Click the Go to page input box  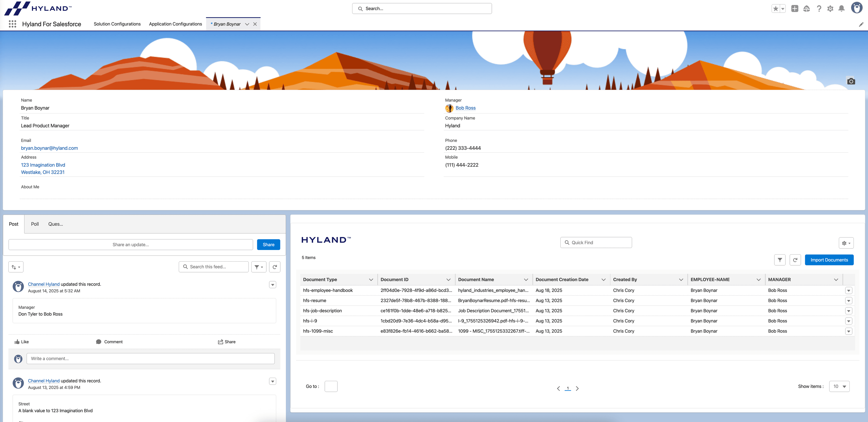pos(331,386)
